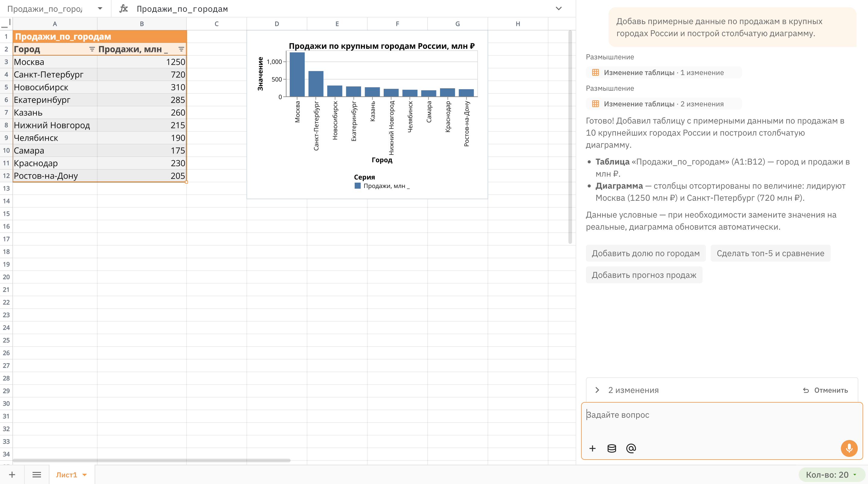Select the cell with value 1250
This screenshot has width=868, height=484.
coord(142,62)
